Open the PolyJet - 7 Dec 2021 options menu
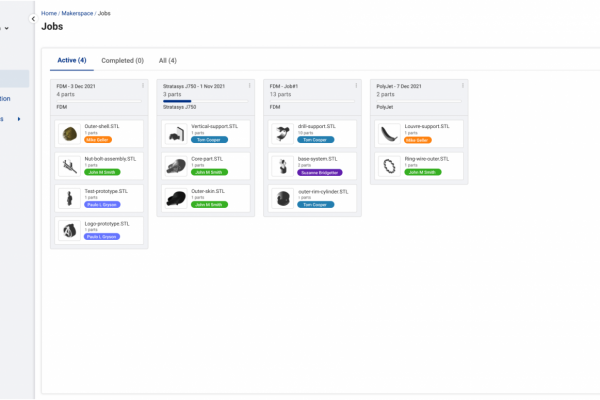Screen dimensions: 600x400 [x=463, y=86]
